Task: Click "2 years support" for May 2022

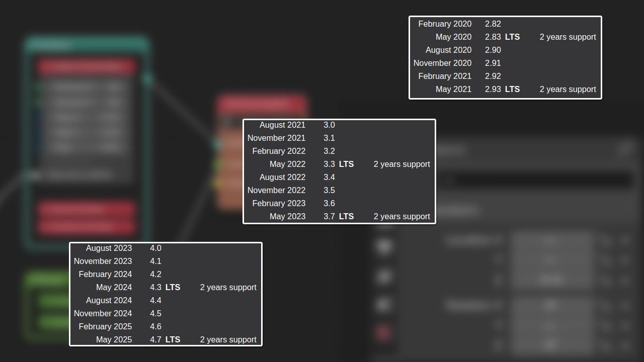Action: 401,164
